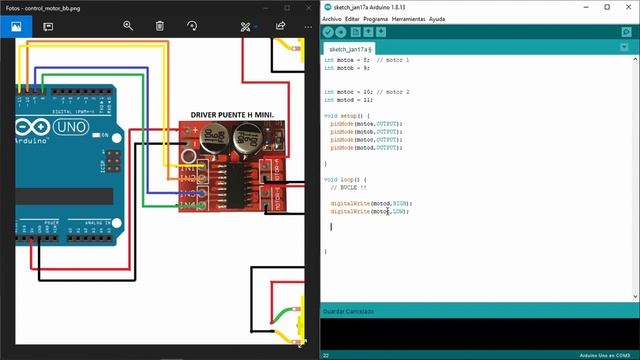Viewport: 640px width, 360px height.
Task: Click 'Arduino Uno en COM3' status text
Action: 605,356
